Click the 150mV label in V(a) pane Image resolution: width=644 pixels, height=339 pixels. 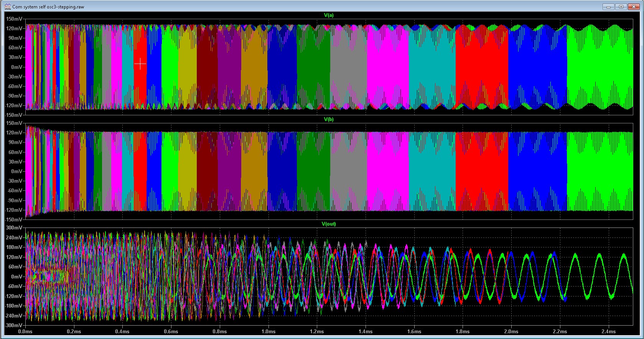click(15, 19)
